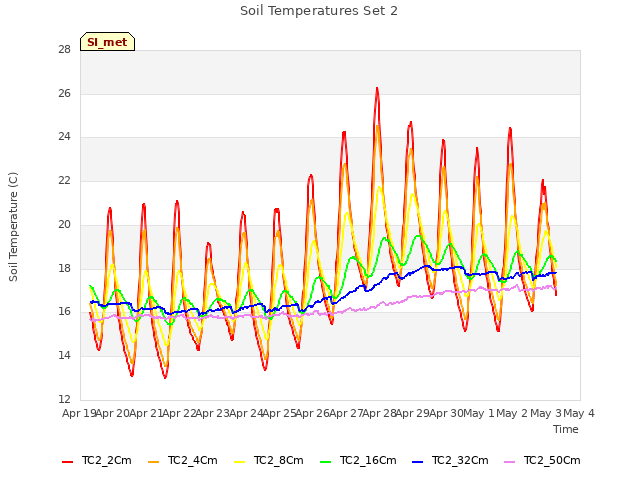The height and width of the screenshot is (480, 640).
Task: Click the 18 y-axis tick label
Action: 64,268
